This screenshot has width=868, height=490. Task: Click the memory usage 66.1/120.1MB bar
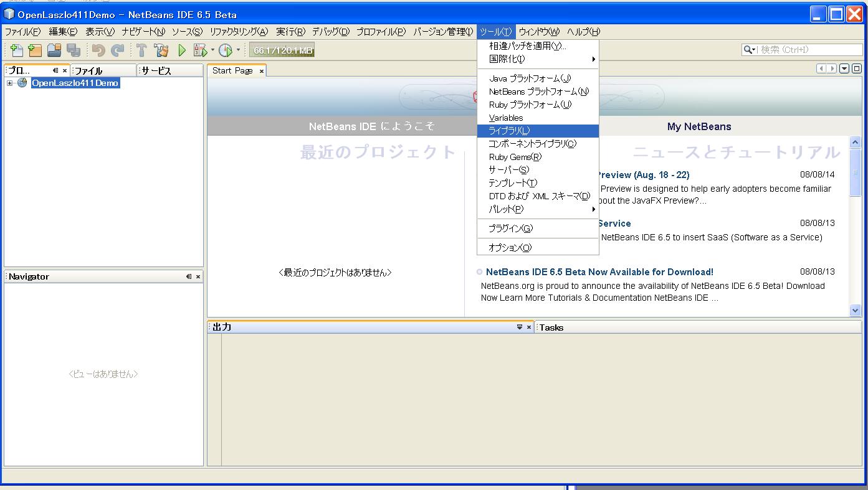tap(283, 50)
